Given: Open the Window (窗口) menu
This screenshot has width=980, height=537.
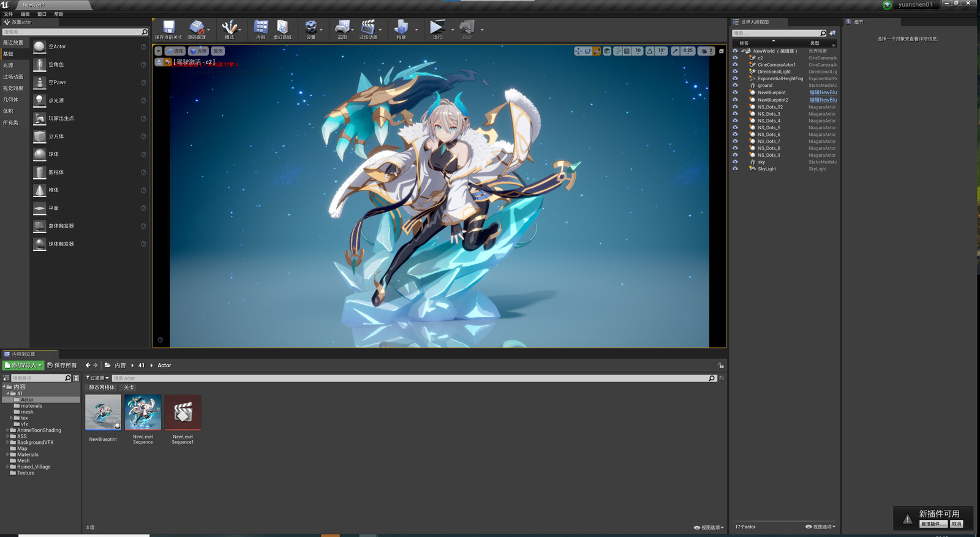Looking at the screenshot, I should pyautogui.click(x=42, y=14).
